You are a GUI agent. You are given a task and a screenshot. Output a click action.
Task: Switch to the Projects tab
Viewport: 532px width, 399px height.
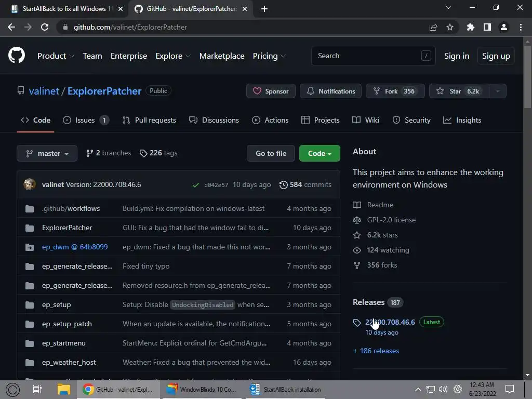[x=320, y=120]
